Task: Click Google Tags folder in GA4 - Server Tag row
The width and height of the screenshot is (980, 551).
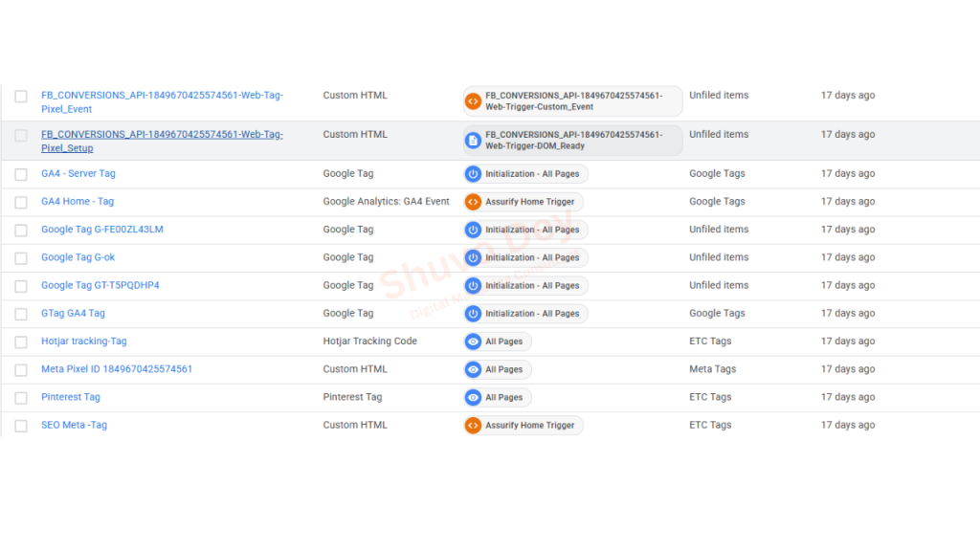Action: pos(717,174)
